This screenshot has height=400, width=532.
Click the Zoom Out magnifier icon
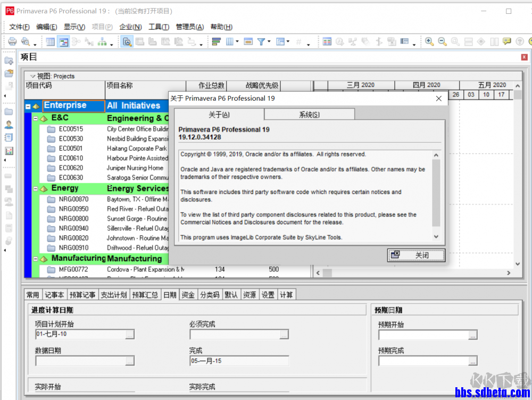tap(442, 42)
